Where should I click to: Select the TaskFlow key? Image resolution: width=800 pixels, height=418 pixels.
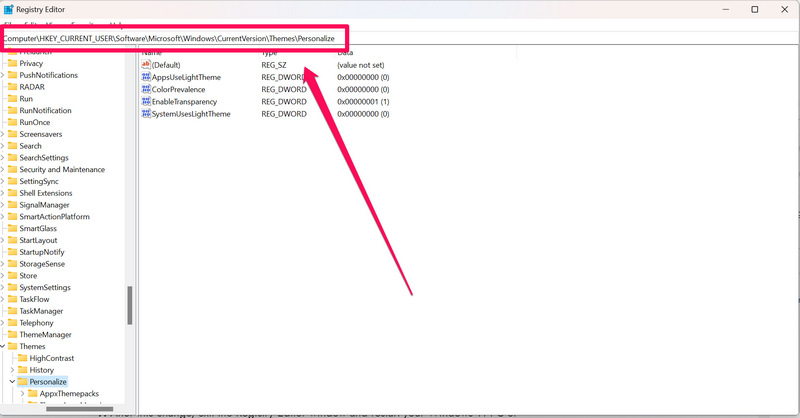(34, 299)
